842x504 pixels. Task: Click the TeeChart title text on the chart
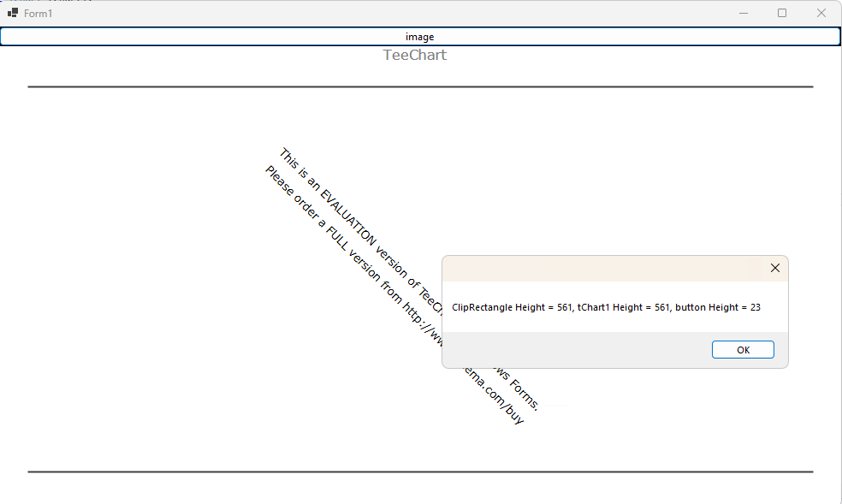click(414, 55)
